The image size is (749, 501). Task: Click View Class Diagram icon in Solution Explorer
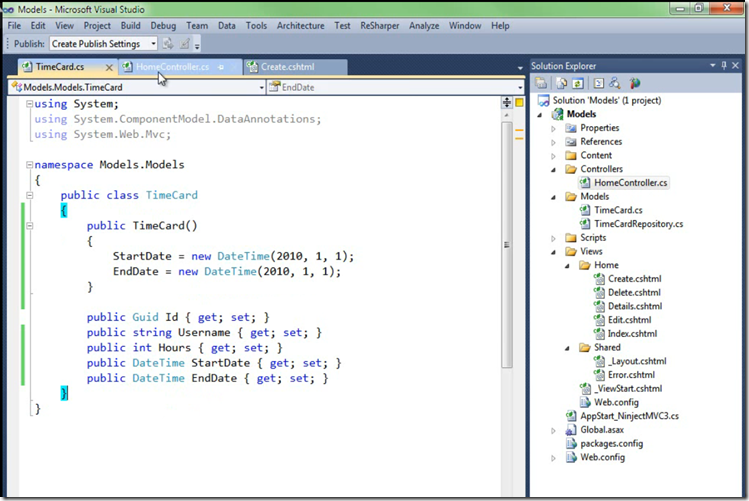coord(615,83)
